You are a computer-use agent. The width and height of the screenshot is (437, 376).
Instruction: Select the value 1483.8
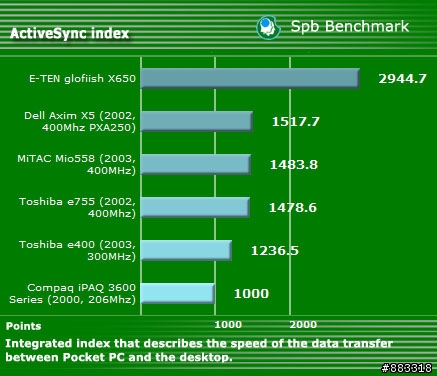pos(294,164)
